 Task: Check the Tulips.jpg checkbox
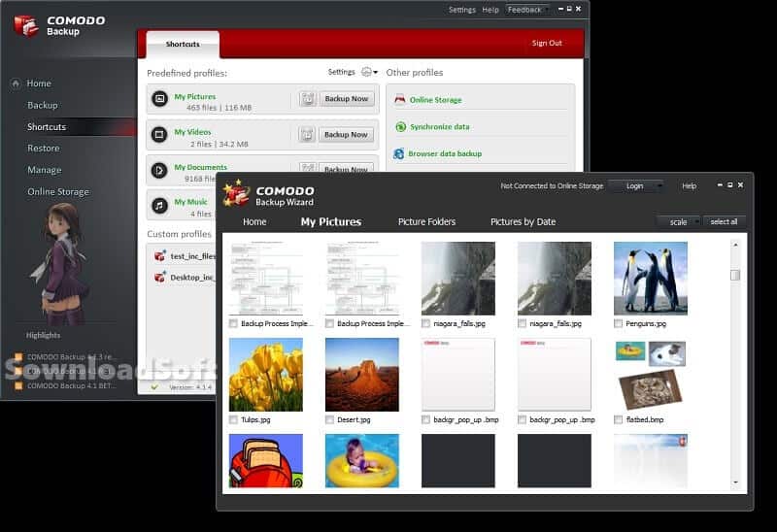point(233,419)
